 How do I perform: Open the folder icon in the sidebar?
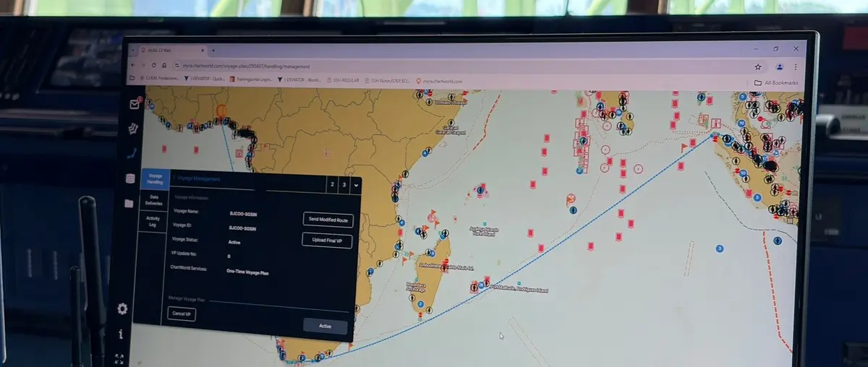coord(129,204)
